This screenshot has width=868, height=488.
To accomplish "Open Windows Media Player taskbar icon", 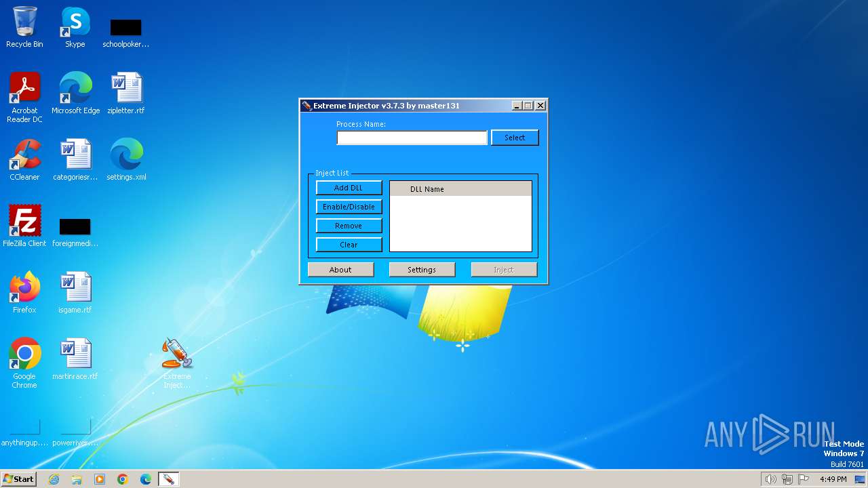I will pos(100,479).
